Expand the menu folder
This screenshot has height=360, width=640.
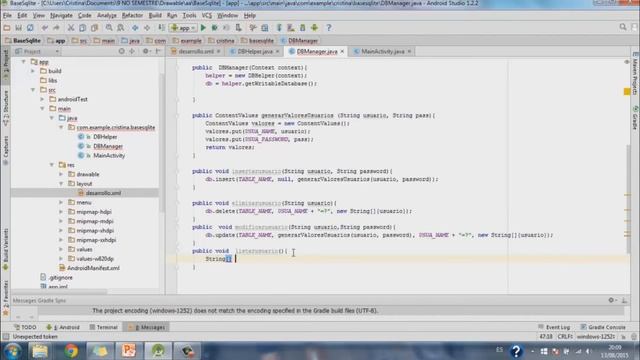[x=61, y=202]
